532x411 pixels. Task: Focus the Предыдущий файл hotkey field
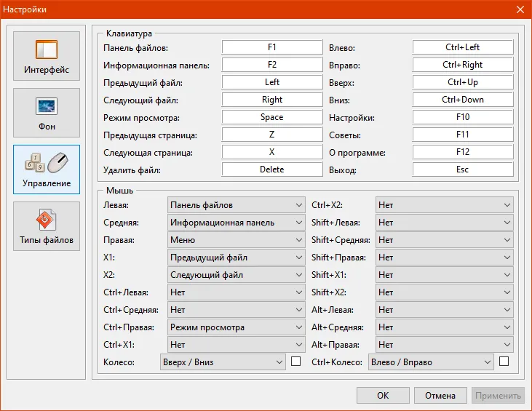click(x=272, y=82)
